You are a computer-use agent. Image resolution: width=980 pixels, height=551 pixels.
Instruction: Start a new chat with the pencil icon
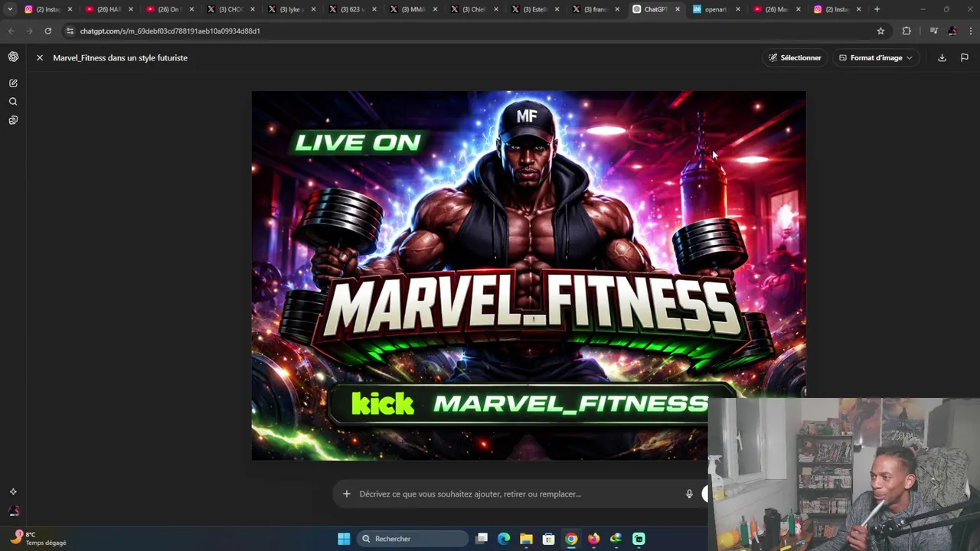pyautogui.click(x=13, y=83)
